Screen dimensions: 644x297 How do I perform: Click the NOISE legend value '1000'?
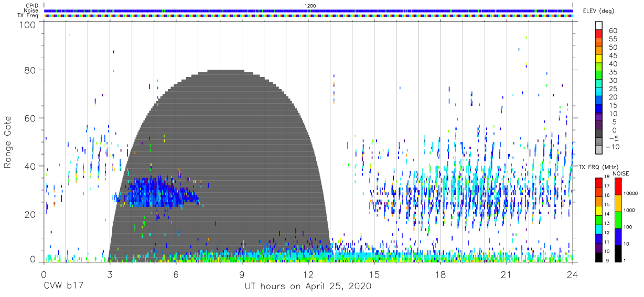[630, 211]
